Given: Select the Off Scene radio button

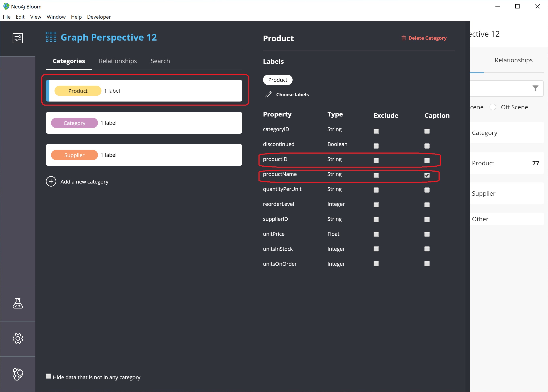Looking at the screenshot, I should (493, 107).
